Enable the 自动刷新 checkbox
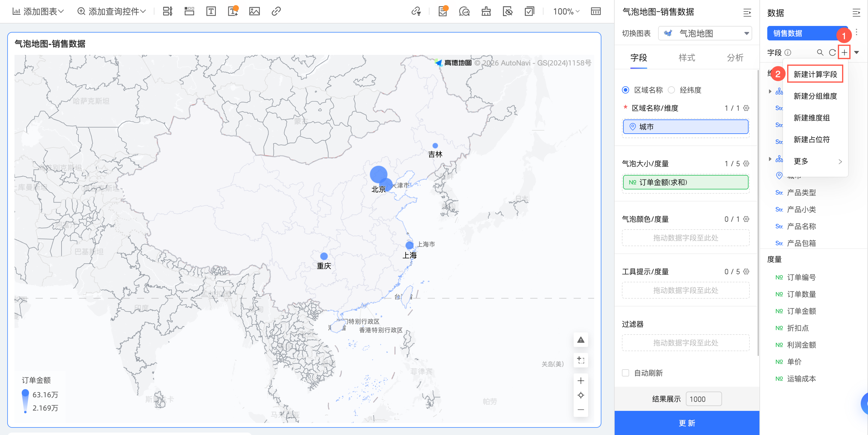Screen dimensions: 868x435 point(626,373)
